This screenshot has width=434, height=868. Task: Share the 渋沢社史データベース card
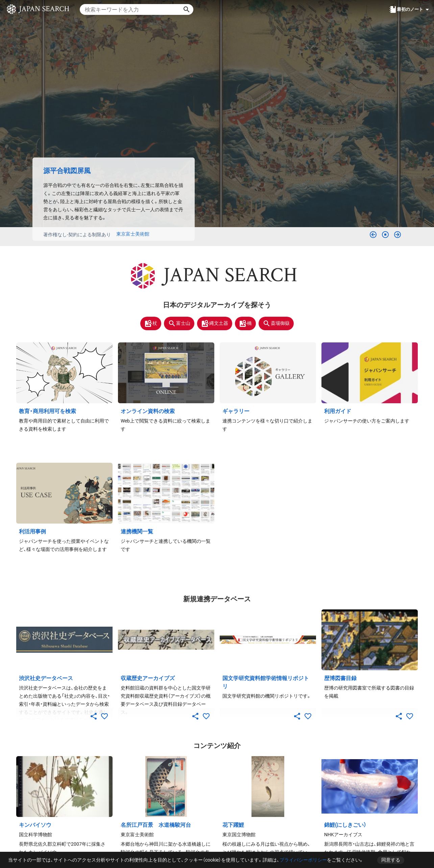(x=94, y=716)
